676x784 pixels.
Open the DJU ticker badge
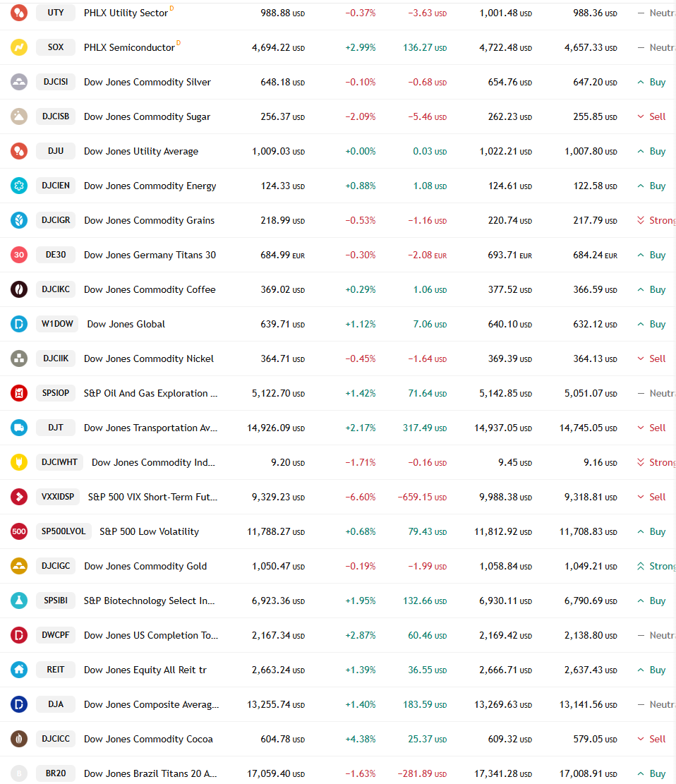[x=56, y=150]
